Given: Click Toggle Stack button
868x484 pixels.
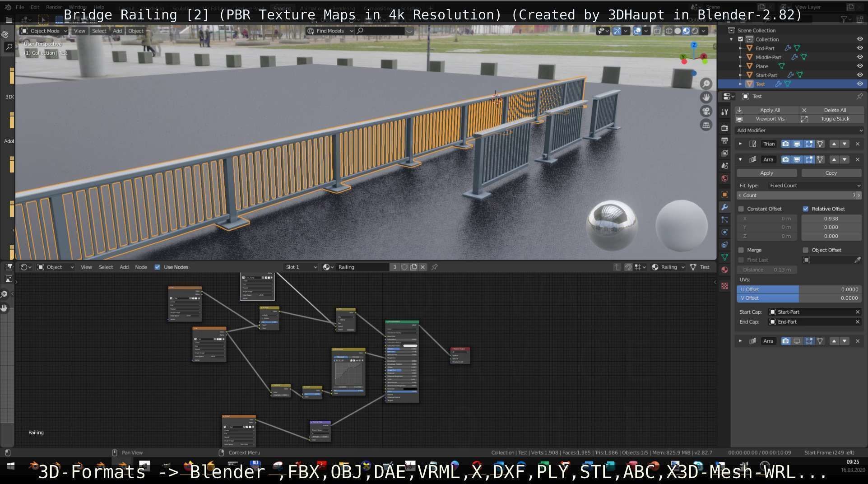Looking at the screenshot, I should point(831,119).
